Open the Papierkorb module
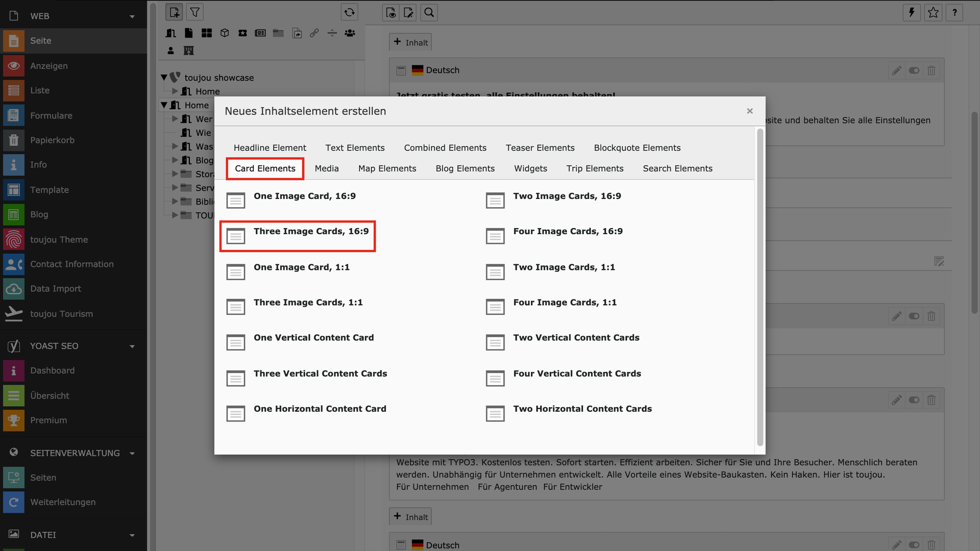The width and height of the screenshot is (980, 551). pyautogui.click(x=52, y=140)
